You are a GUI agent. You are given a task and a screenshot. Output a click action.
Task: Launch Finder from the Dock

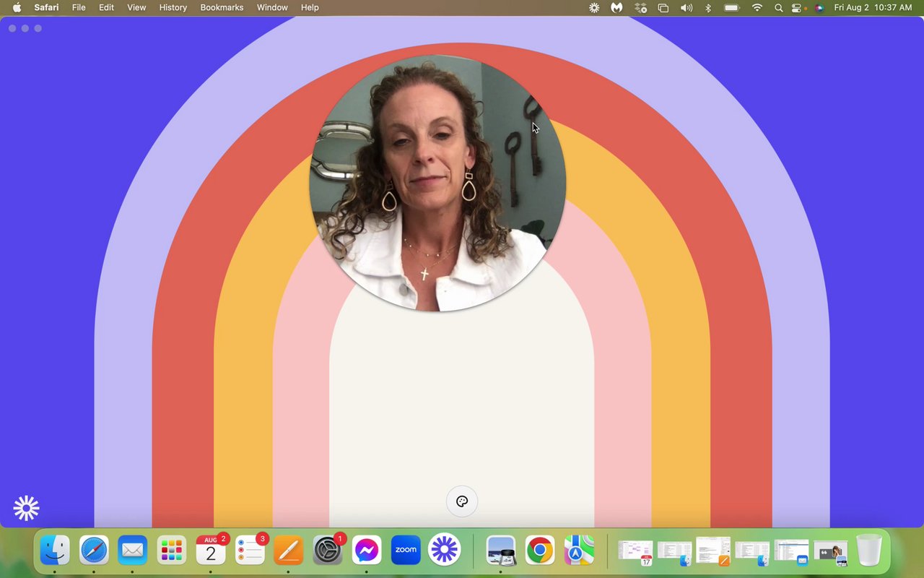[55, 551]
